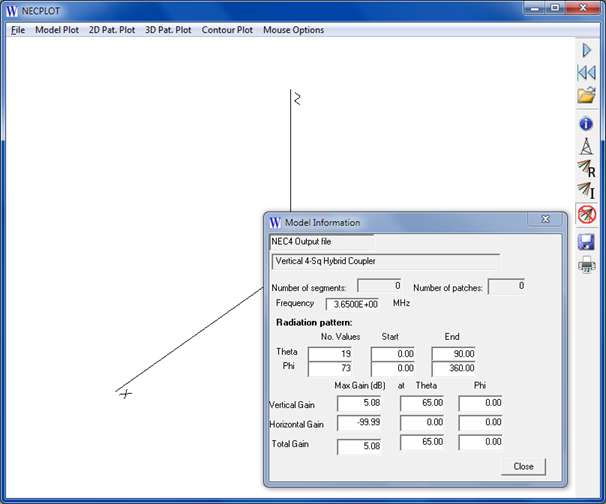
Task: Open the File menu
Action: point(18,30)
